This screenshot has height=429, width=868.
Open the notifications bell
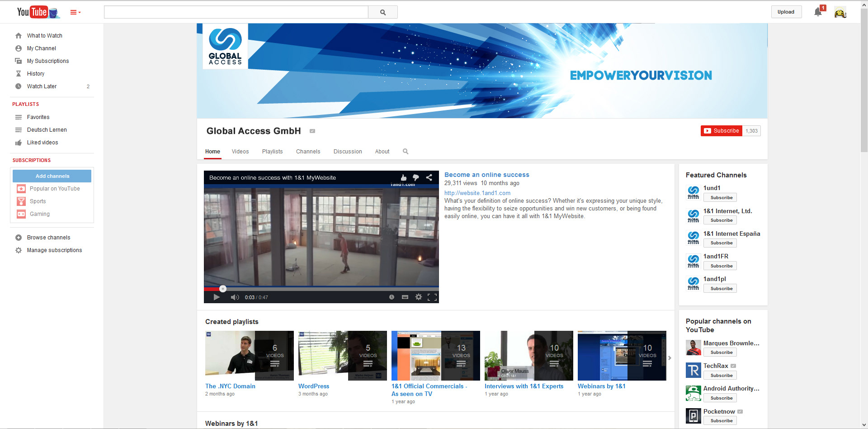point(818,12)
